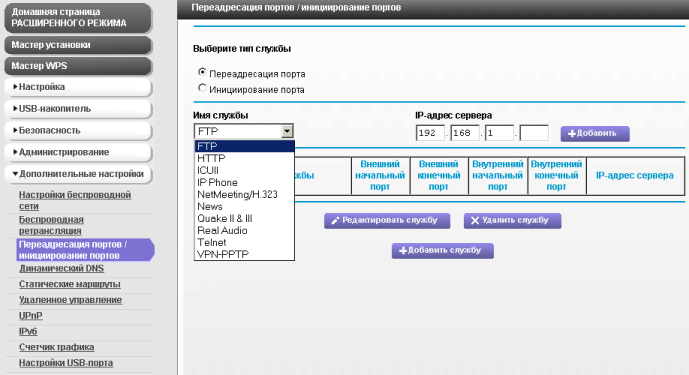Click the Добавить службу button
Image resolution: width=689 pixels, height=375 pixels.
(442, 251)
